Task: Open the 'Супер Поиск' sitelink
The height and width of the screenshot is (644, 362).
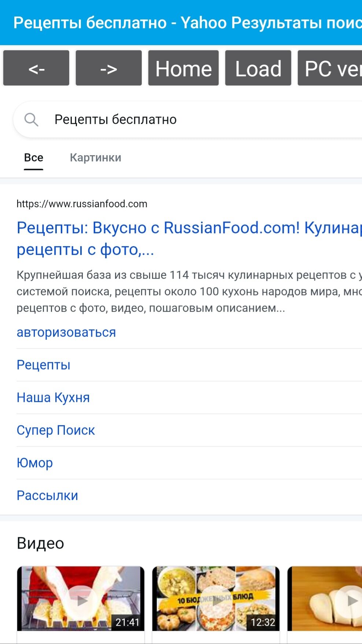Action: tap(56, 430)
